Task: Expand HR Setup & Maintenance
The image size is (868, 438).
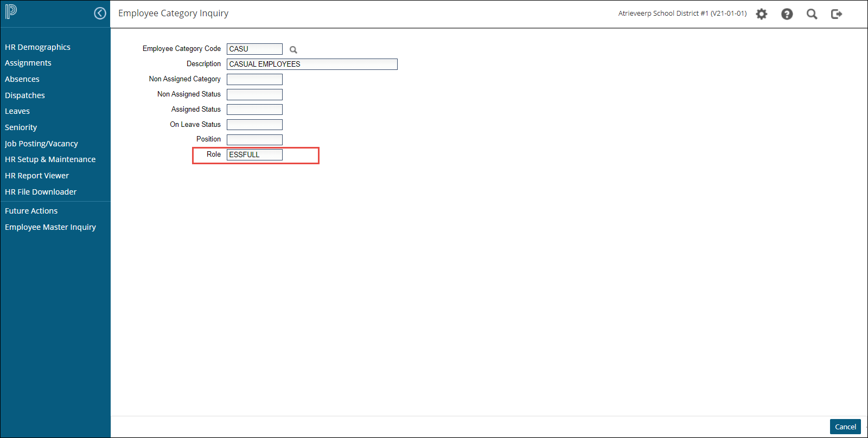Action: [x=50, y=159]
